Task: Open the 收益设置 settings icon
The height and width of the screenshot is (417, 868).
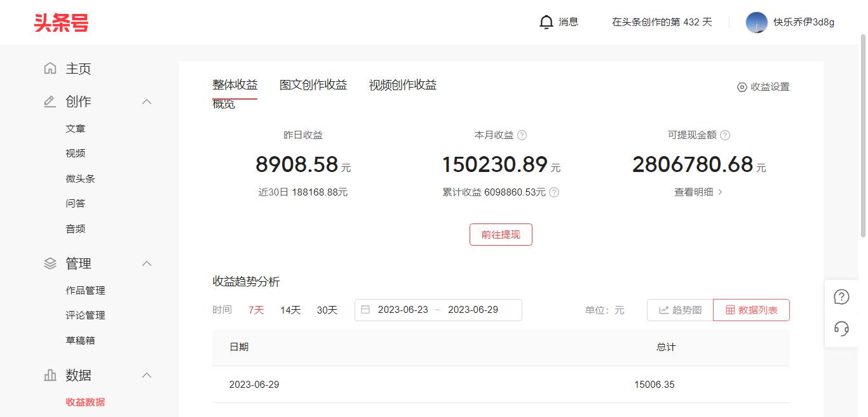Action: [742, 86]
